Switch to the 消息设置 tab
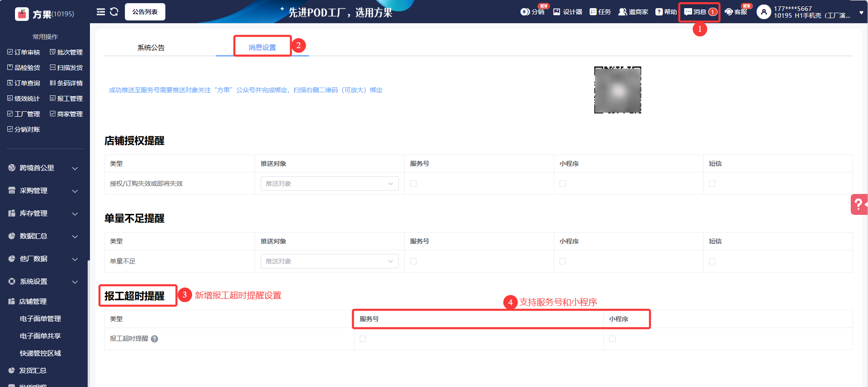 coord(262,47)
